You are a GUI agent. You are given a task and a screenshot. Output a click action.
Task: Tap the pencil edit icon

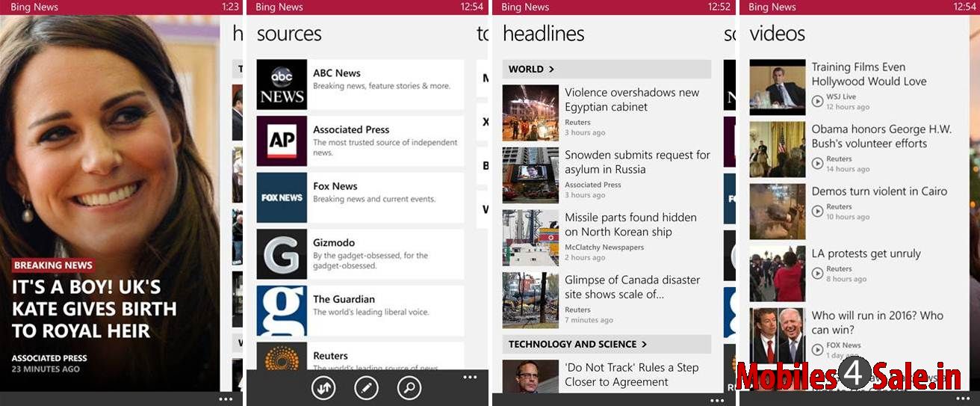pyautogui.click(x=366, y=387)
